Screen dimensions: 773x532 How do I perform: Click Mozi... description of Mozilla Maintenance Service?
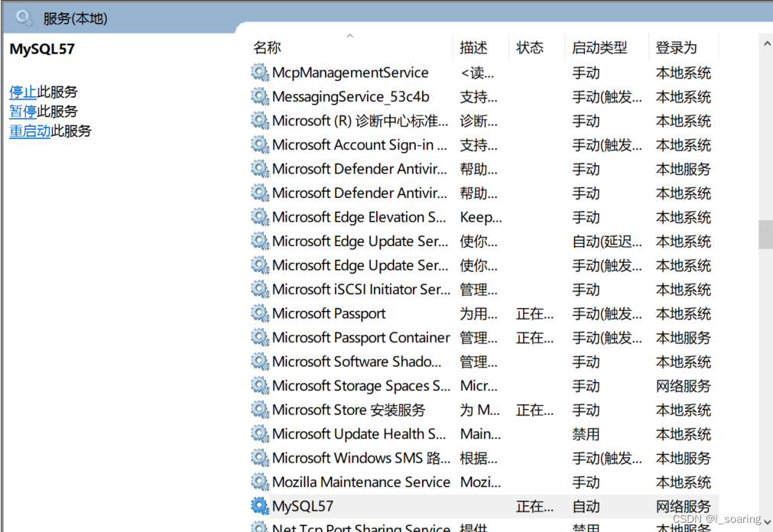pyautogui.click(x=480, y=482)
